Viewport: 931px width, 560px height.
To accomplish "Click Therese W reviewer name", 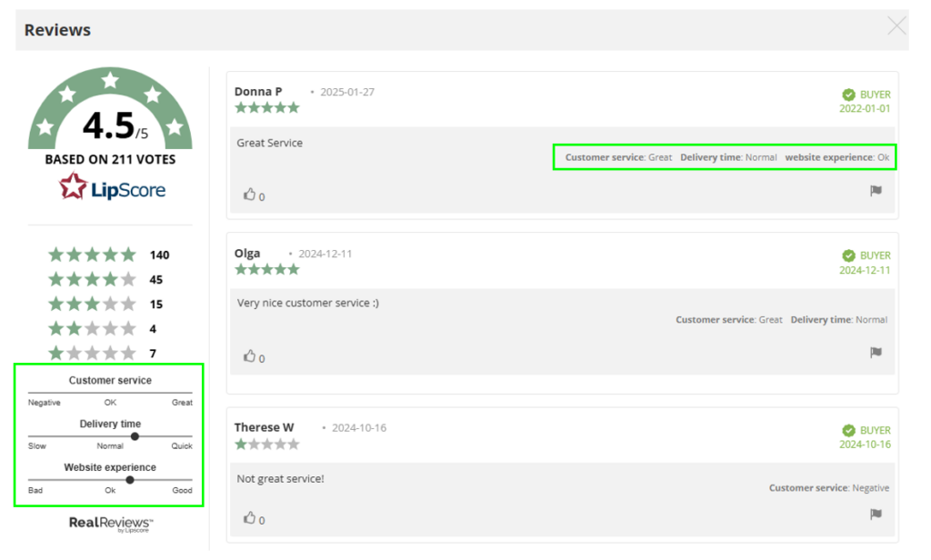I will (263, 427).
